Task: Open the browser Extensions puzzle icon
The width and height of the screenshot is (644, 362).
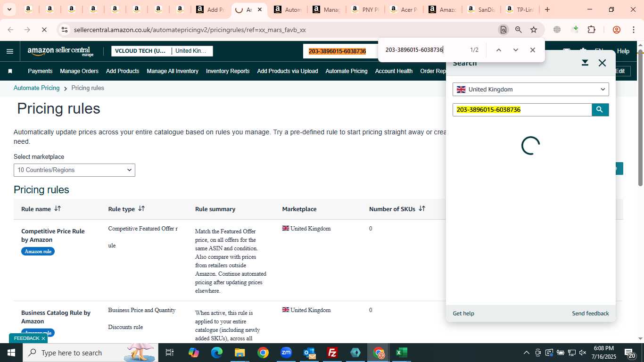Action: [x=591, y=30]
